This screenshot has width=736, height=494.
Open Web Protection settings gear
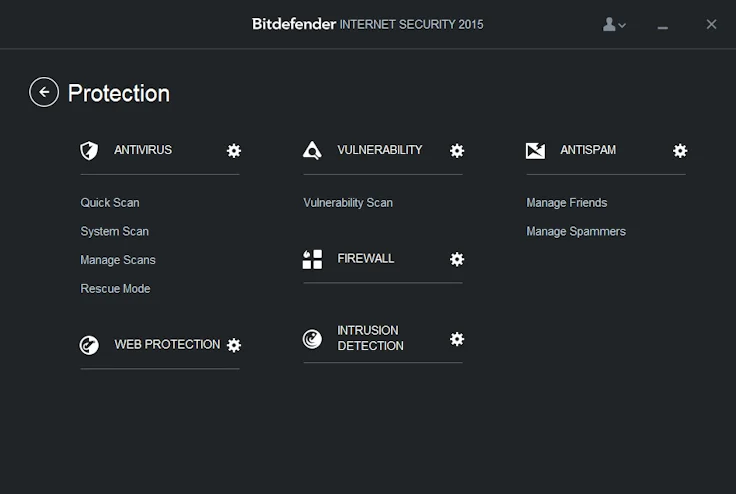coord(234,345)
